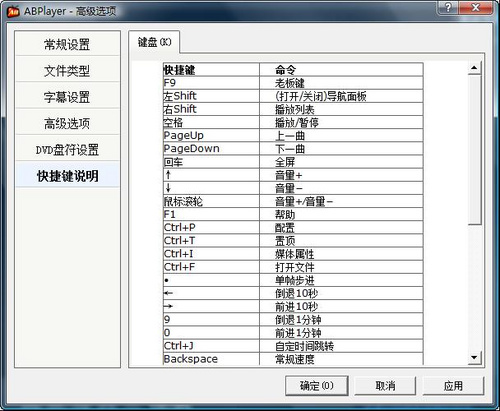The width and height of the screenshot is (500, 411).
Task: Select the (打开/关闭)导航面板 cell
Action: [x=341, y=96]
